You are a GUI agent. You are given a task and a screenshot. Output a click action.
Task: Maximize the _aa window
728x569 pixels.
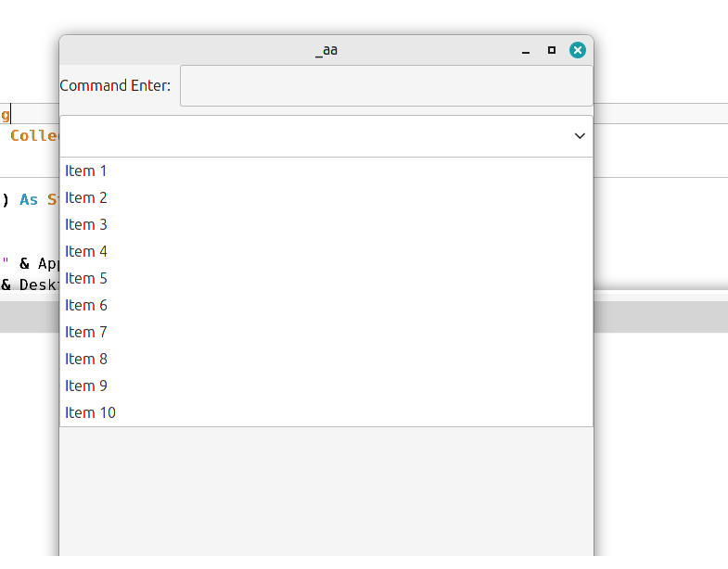coord(552,50)
